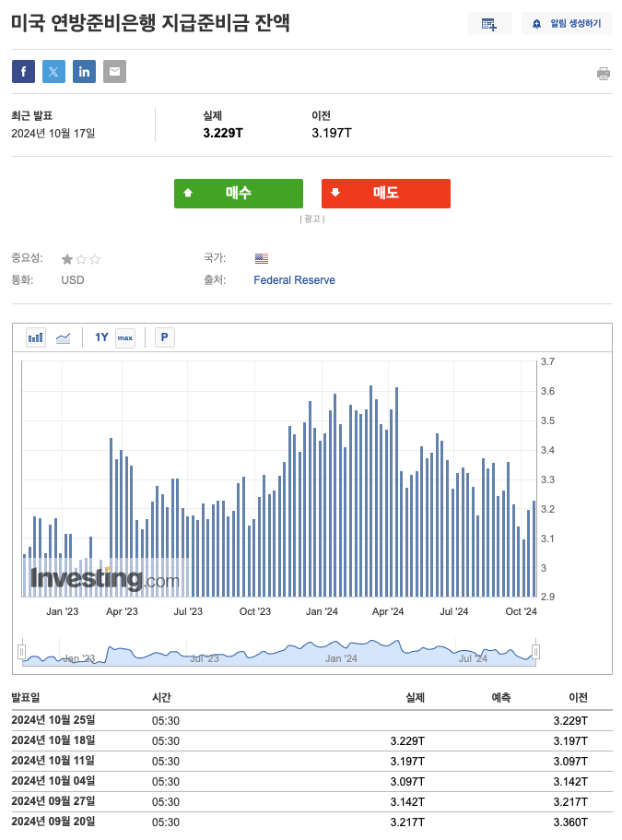Share the page on Facebook
Screen dimensions: 622x840
tap(23, 72)
